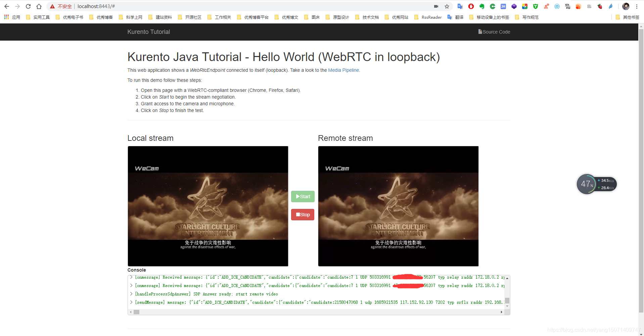Open the strawberry extension icon
The image size is (644, 336).
coord(600,6)
